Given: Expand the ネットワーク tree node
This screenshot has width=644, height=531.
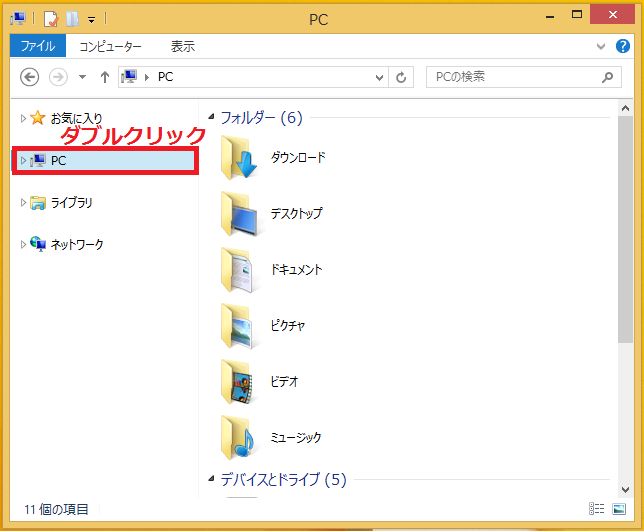Looking at the screenshot, I should [23, 244].
